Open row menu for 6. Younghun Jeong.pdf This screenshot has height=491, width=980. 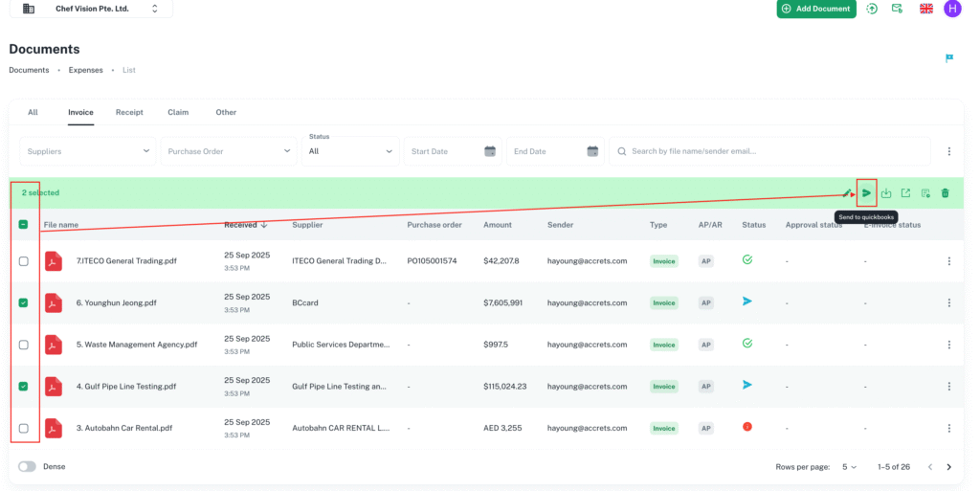click(x=948, y=303)
